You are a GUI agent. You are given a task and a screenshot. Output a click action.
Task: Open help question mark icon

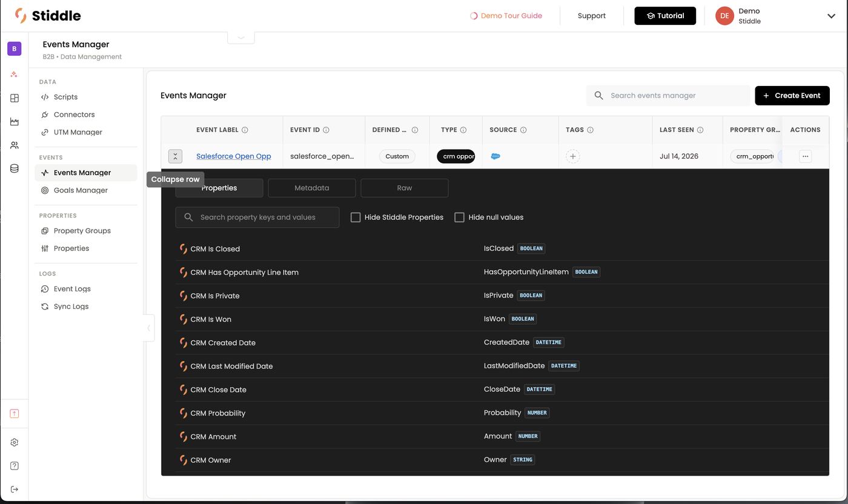coord(15,466)
